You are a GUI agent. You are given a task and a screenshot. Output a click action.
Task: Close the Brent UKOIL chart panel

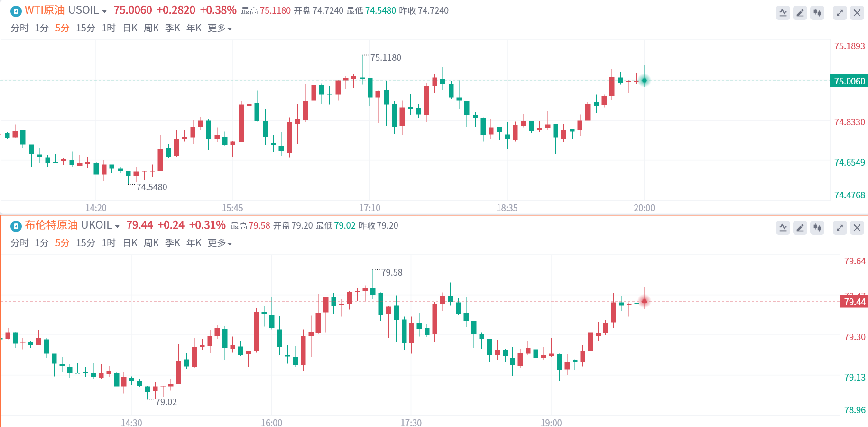click(857, 228)
